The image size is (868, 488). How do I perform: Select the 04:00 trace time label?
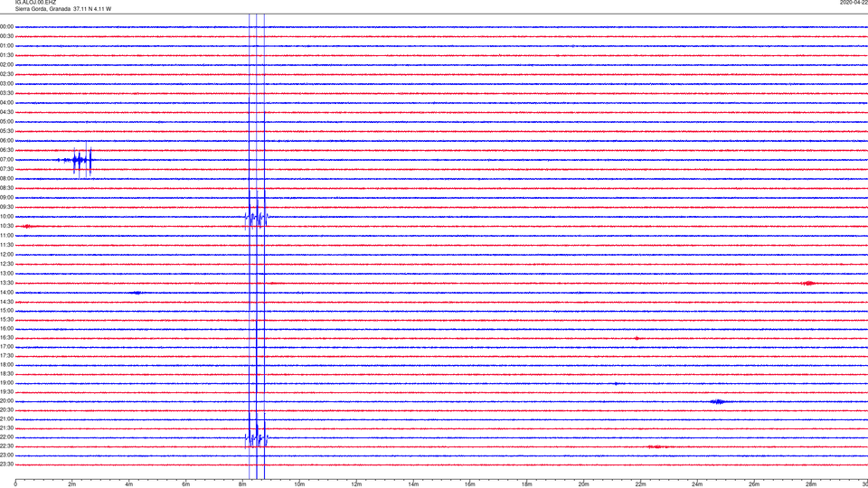click(x=6, y=103)
